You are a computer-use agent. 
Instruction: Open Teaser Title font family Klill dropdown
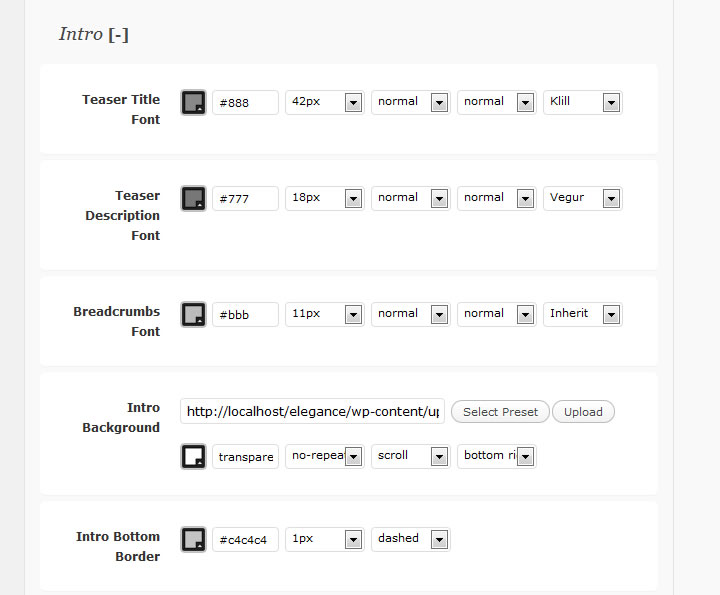pos(582,102)
